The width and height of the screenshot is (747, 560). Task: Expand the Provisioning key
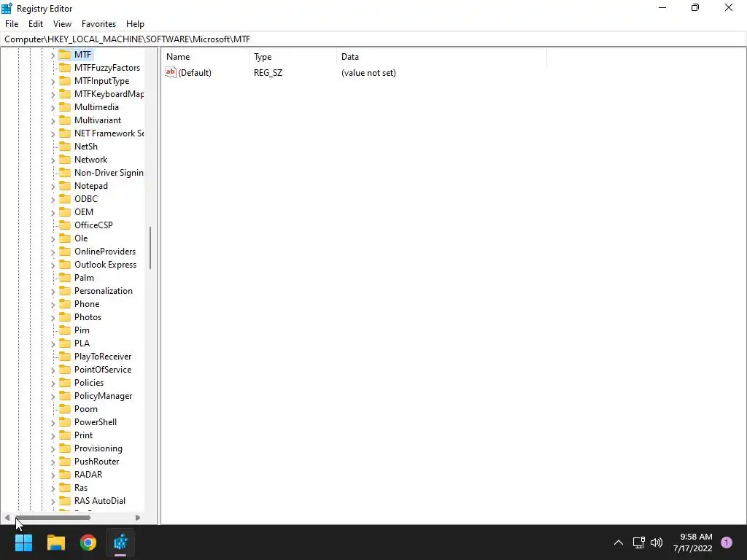click(x=53, y=449)
